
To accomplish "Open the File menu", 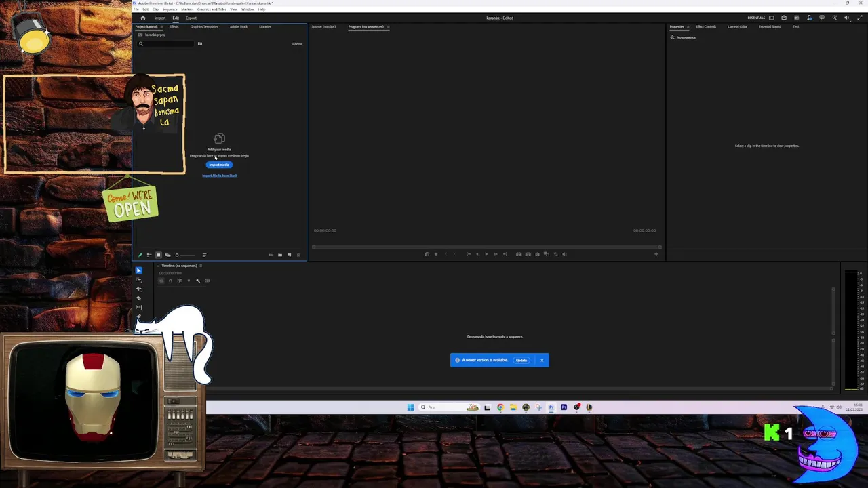I will click(x=136, y=9).
